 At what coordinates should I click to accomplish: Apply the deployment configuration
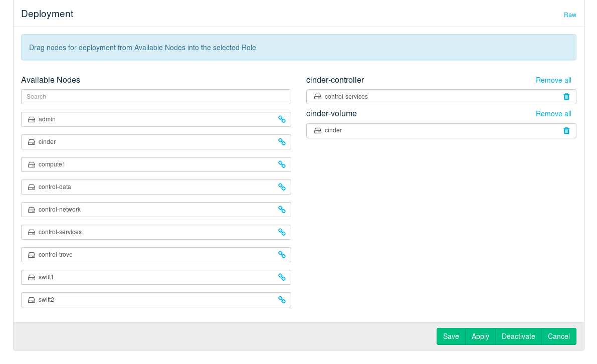480,336
